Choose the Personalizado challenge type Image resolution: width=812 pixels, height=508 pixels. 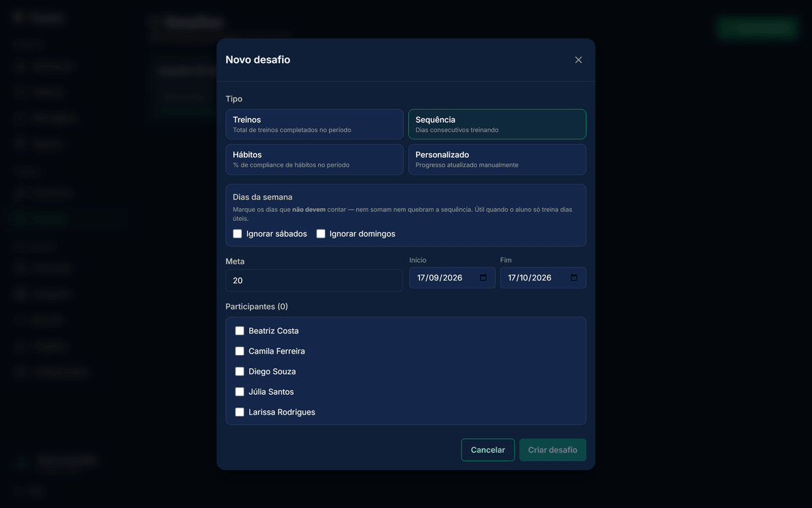pyautogui.click(x=497, y=160)
